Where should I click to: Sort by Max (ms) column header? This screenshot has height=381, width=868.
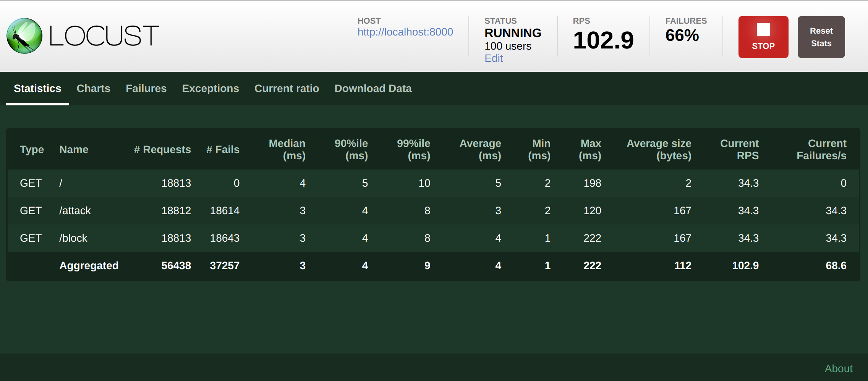point(590,150)
